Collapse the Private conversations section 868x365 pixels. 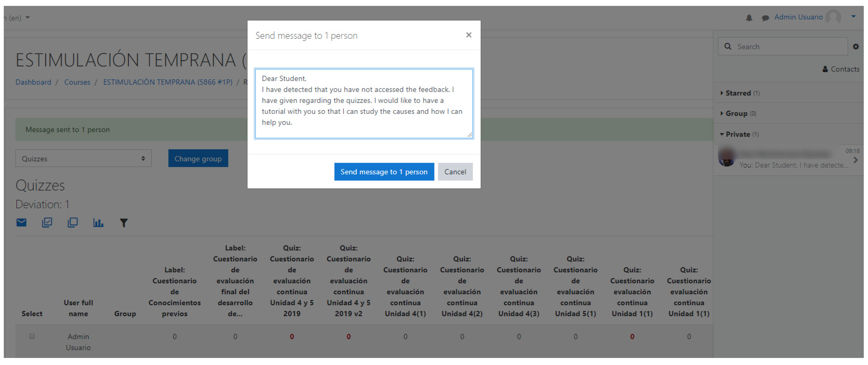[738, 134]
